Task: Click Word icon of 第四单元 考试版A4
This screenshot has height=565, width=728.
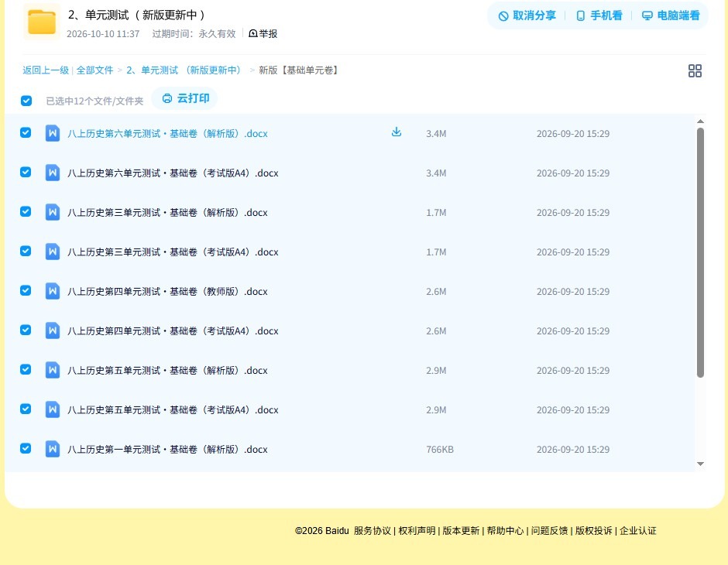Action: tap(53, 330)
